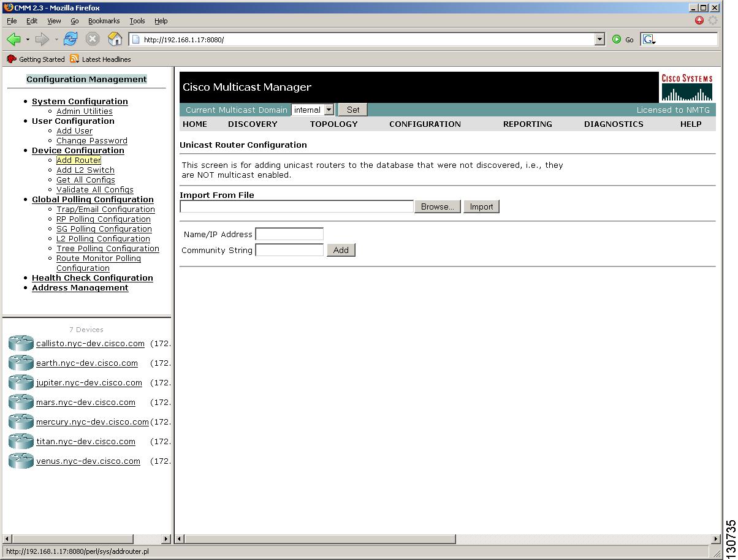Click the Google search bar icon
The image size is (738, 560).
pos(649,39)
